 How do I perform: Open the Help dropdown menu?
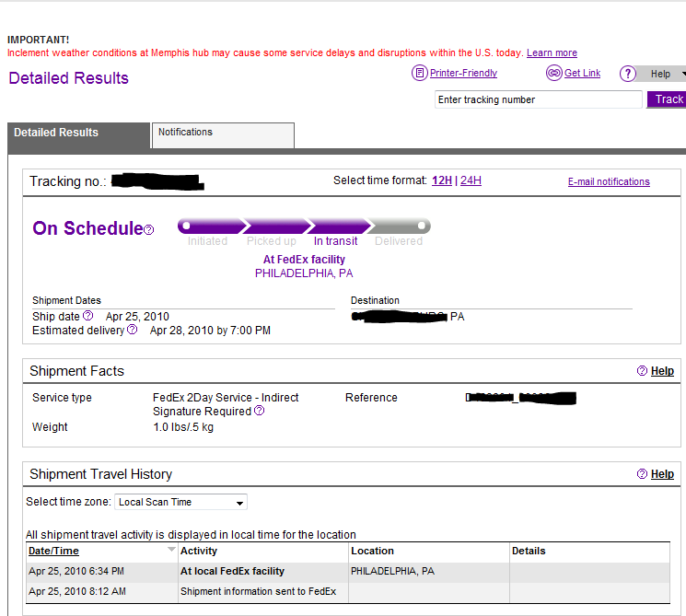(662, 74)
